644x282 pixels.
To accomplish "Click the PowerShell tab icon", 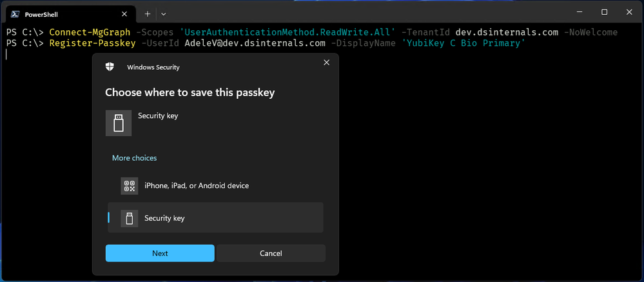I will (x=15, y=14).
